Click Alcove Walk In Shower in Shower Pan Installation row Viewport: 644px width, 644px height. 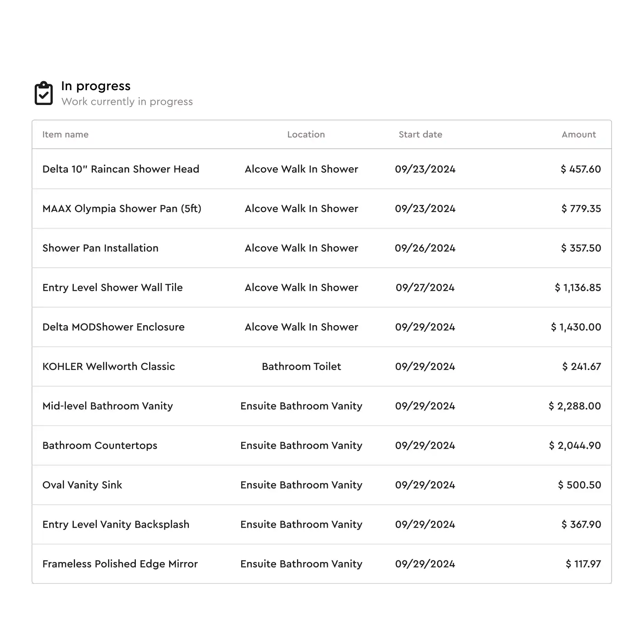301,248
